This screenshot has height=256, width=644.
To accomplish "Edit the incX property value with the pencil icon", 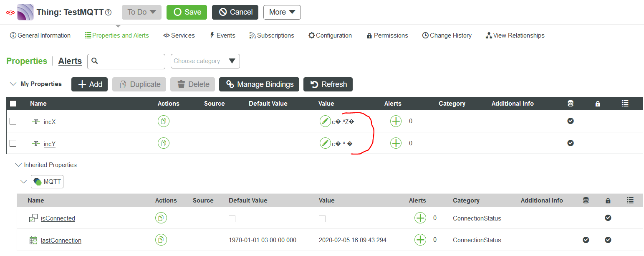I will (325, 121).
